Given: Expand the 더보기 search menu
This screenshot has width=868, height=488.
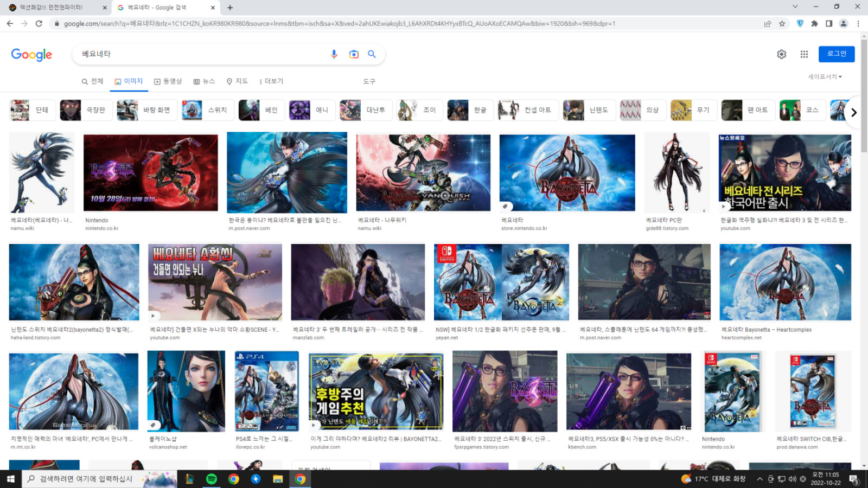Looking at the screenshot, I should [x=271, y=81].
